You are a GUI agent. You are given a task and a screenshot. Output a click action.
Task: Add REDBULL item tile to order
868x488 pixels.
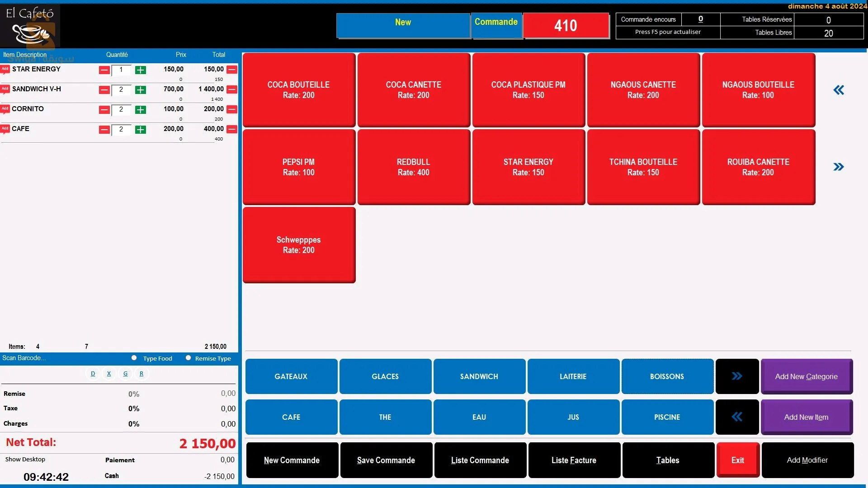[x=413, y=167]
